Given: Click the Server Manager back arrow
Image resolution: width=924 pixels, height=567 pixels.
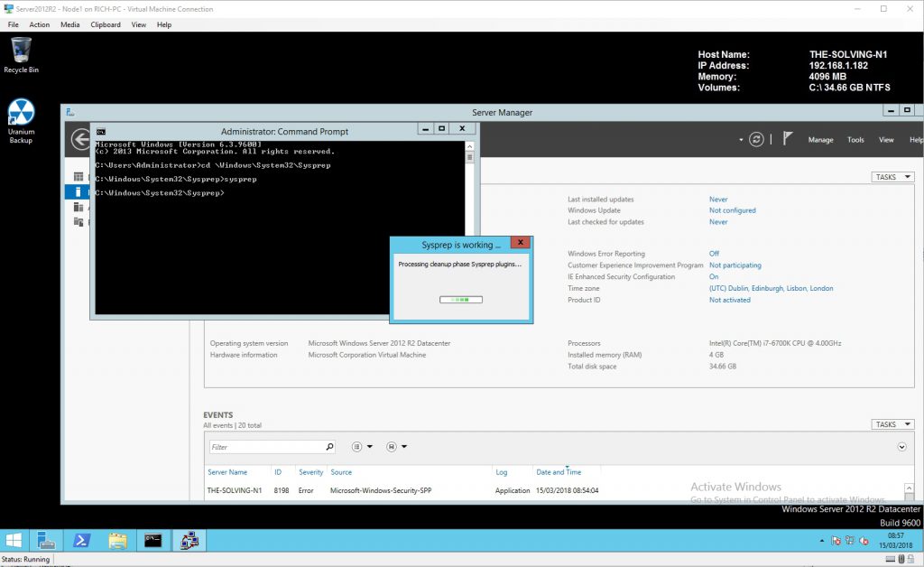Looking at the screenshot, I should pos(79,140).
